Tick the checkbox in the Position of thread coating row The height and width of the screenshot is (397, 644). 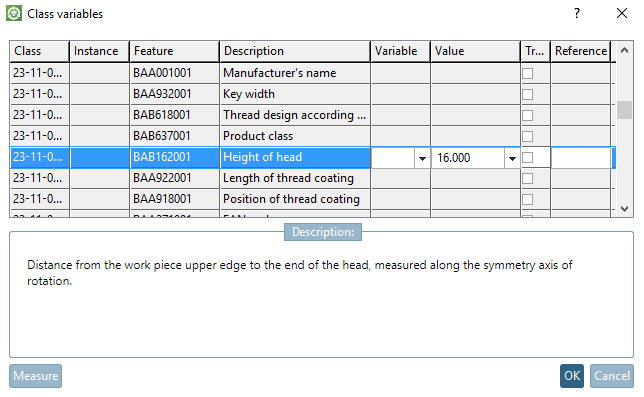527,199
